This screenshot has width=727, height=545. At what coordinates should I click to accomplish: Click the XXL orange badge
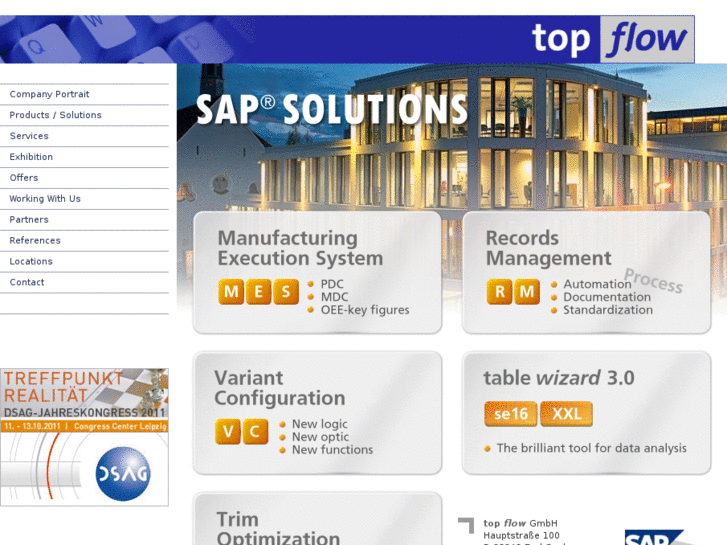point(566,414)
